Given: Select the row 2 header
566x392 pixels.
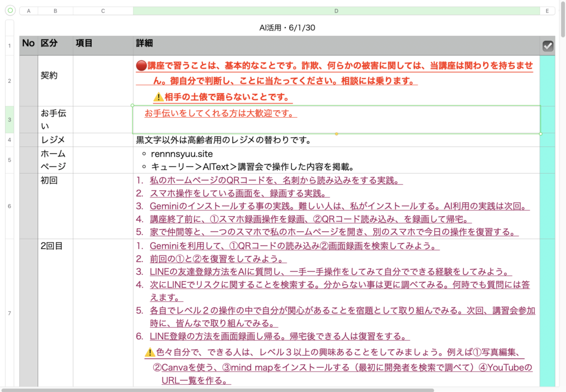Looking at the screenshot, I should click(9, 81).
